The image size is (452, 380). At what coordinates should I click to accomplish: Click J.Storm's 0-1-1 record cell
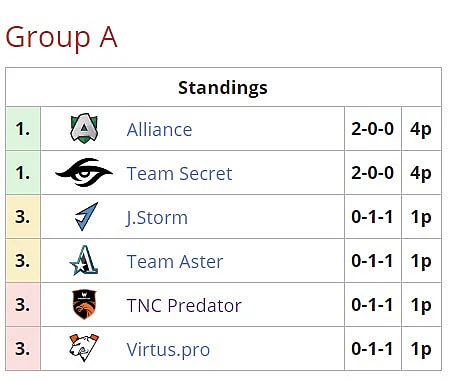[373, 217]
